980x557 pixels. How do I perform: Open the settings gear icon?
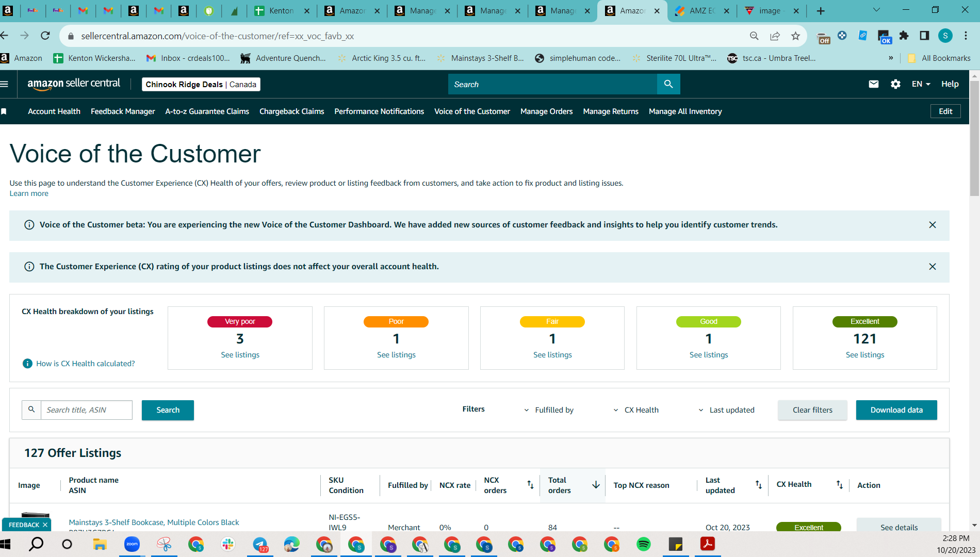[x=895, y=84]
